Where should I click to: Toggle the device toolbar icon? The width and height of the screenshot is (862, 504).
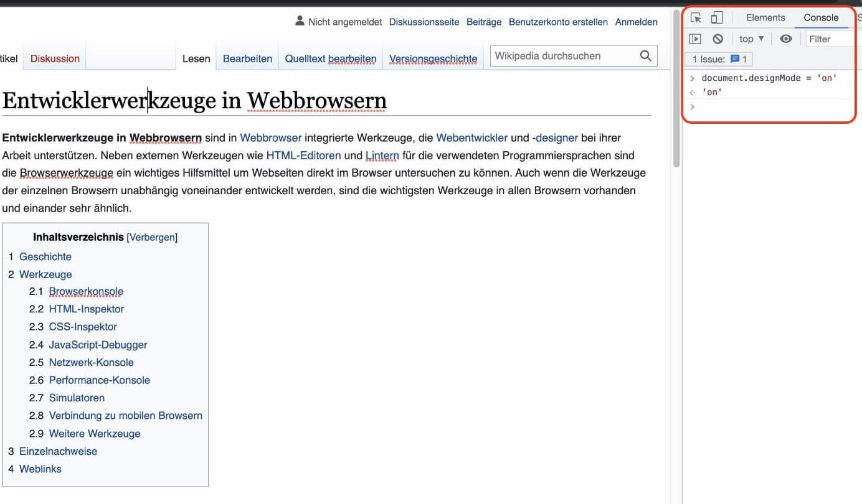(717, 18)
